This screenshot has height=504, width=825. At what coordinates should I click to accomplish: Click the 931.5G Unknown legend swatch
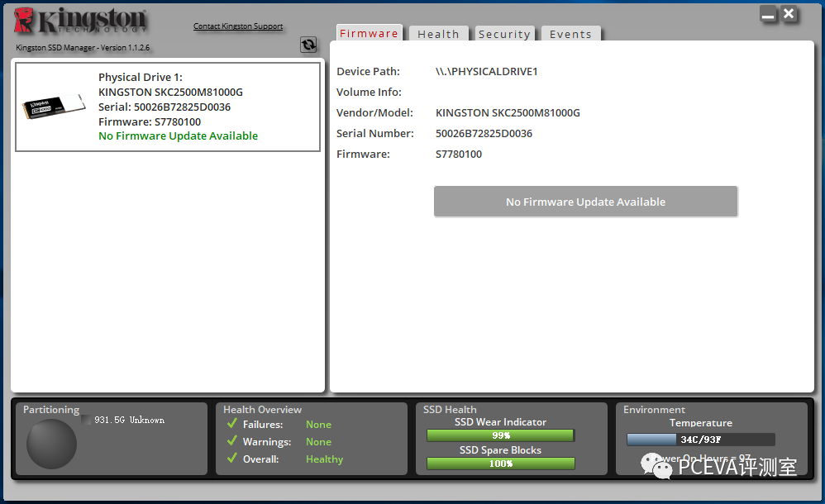point(86,420)
